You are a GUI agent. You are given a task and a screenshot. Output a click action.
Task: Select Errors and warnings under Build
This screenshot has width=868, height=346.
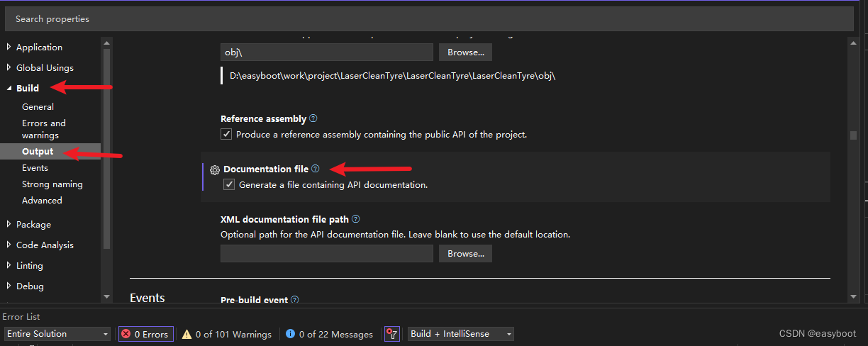click(x=44, y=129)
